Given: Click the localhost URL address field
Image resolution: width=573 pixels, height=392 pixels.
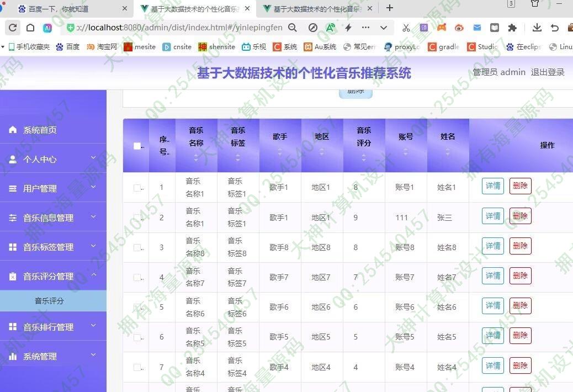Looking at the screenshot, I should coord(179,28).
